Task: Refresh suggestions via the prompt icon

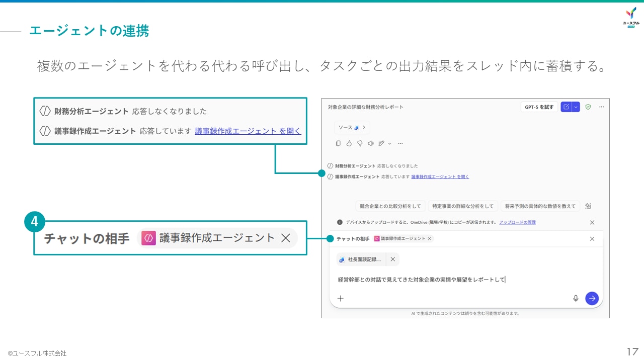Action: (x=588, y=206)
